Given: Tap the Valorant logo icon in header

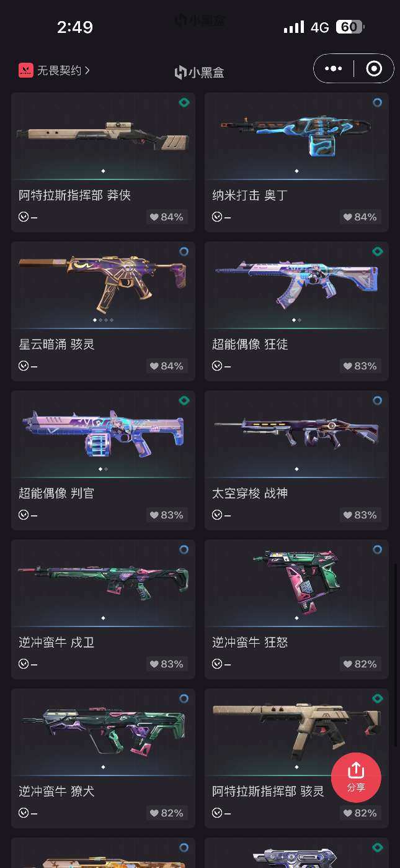Looking at the screenshot, I should click(x=25, y=70).
